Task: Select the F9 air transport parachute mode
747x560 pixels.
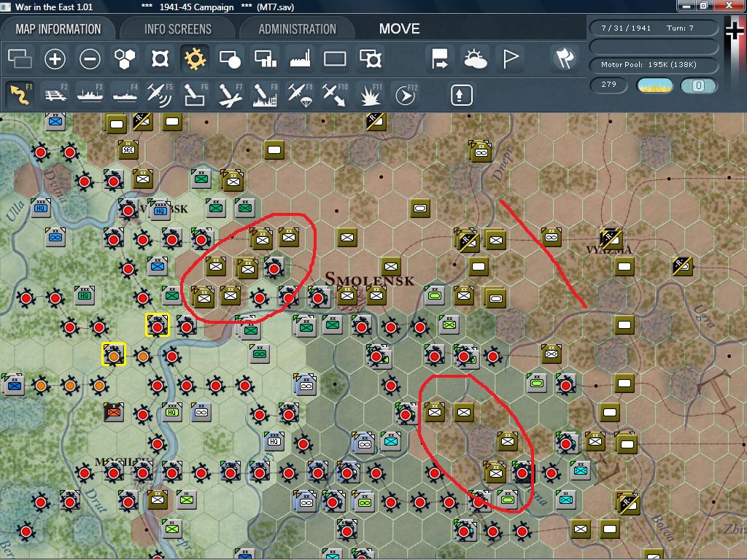Action: click(300, 95)
